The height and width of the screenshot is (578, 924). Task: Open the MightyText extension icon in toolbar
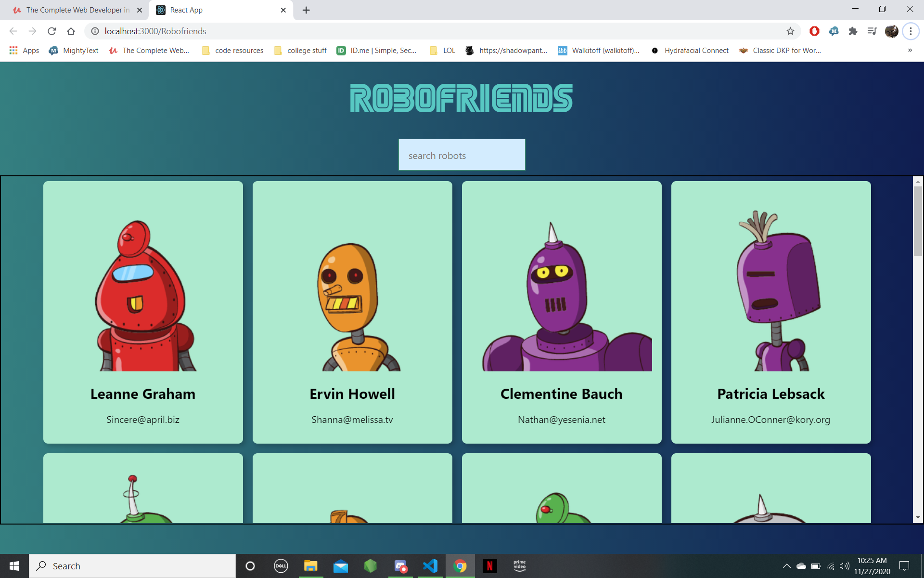pos(834,31)
